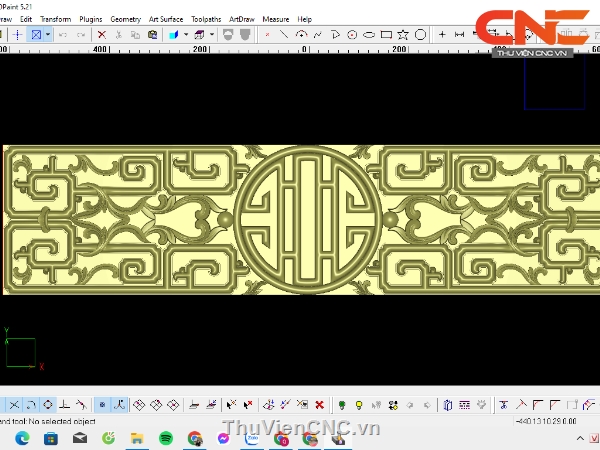
Task: Select the diagonal line drawing tool
Action: click(284, 35)
